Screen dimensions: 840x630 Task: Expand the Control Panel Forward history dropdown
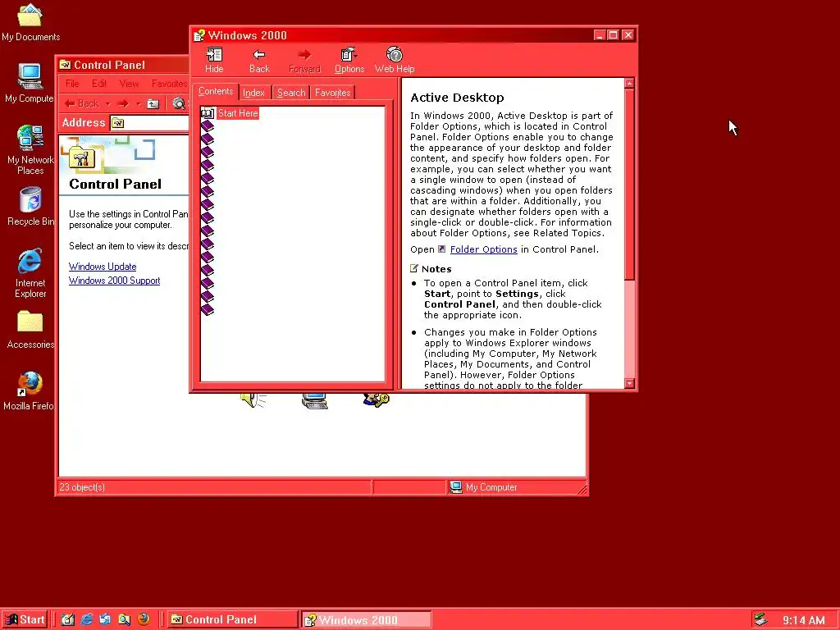click(x=138, y=103)
